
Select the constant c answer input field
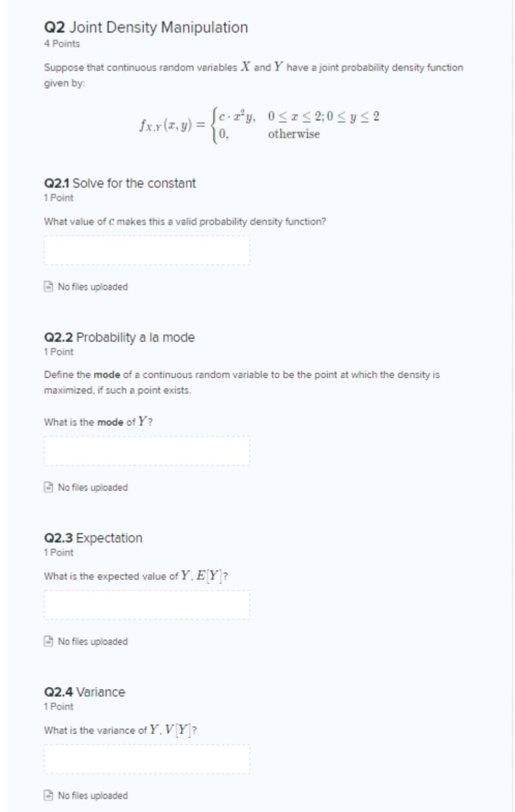[147, 250]
